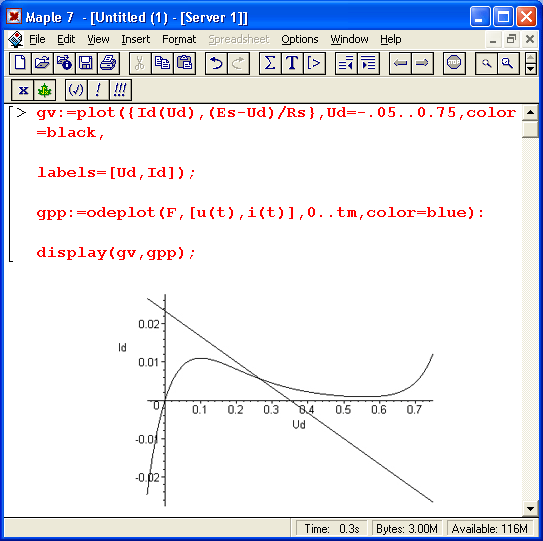Click the Undo arrow icon
543x541 pixels.
(x=216, y=63)
